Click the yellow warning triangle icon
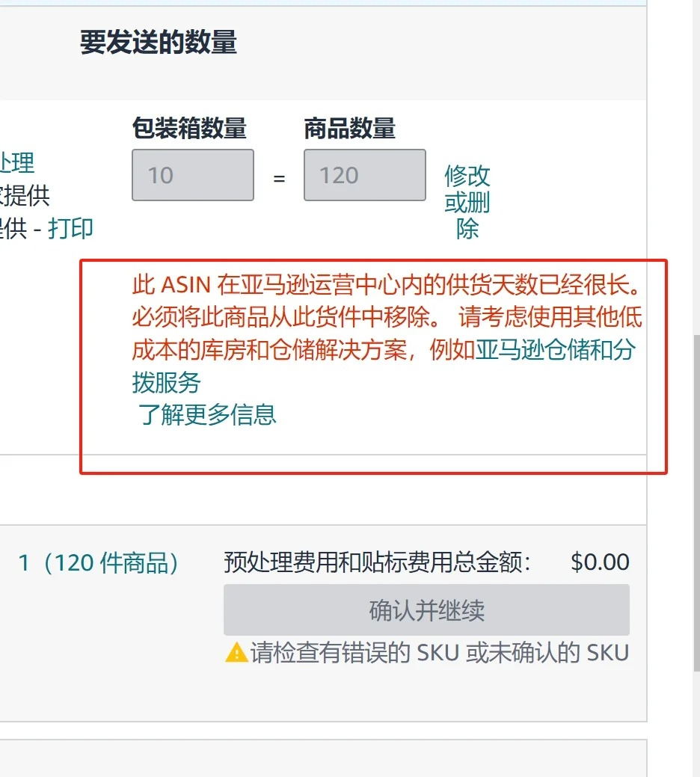This screenshot has height=777, width=700. [236, 652]
